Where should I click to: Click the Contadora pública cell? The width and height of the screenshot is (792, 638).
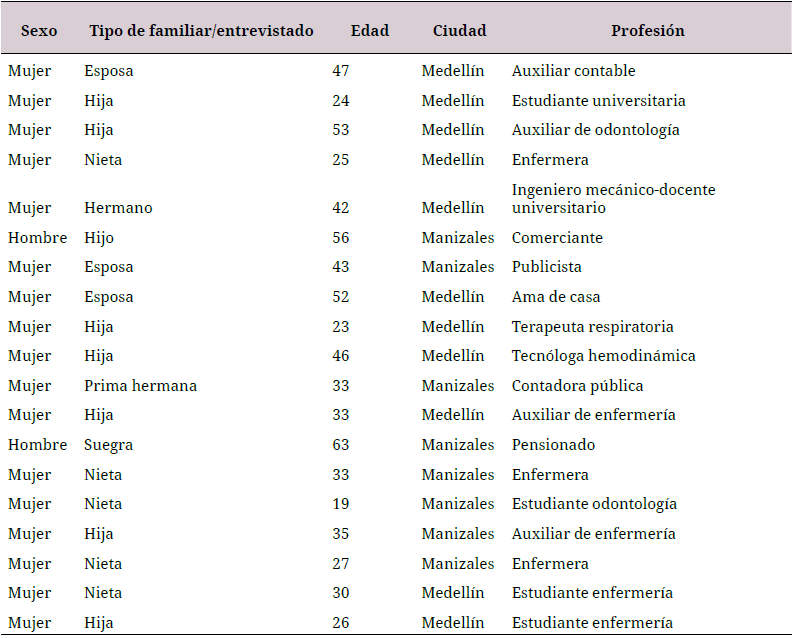577,386
